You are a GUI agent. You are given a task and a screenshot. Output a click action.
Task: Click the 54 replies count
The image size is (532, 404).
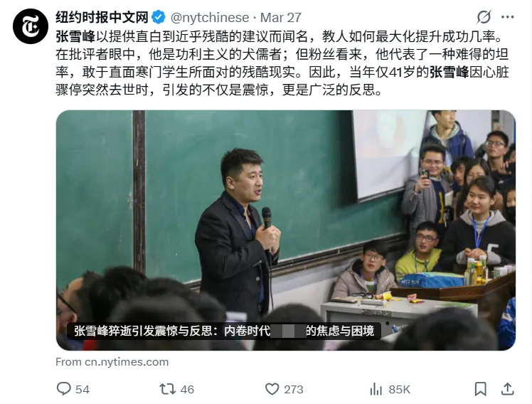click(83, 389)
